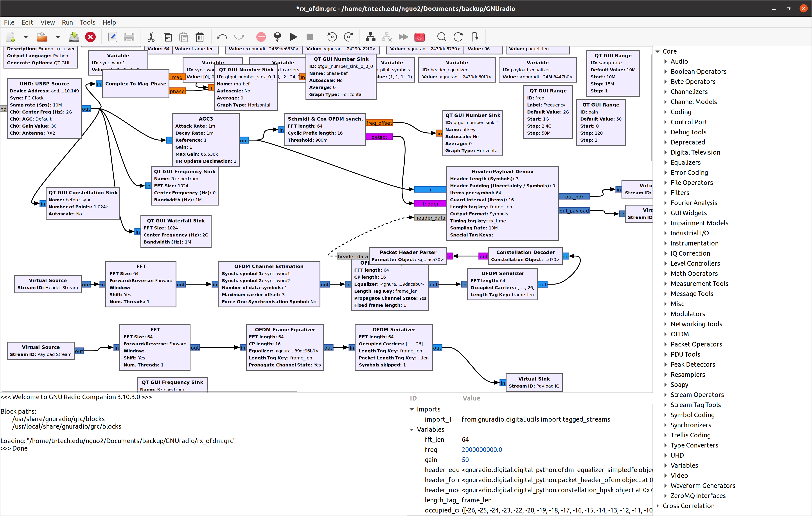
Task: Open hierarchical block icon
Action: click(x=474, y=37)
